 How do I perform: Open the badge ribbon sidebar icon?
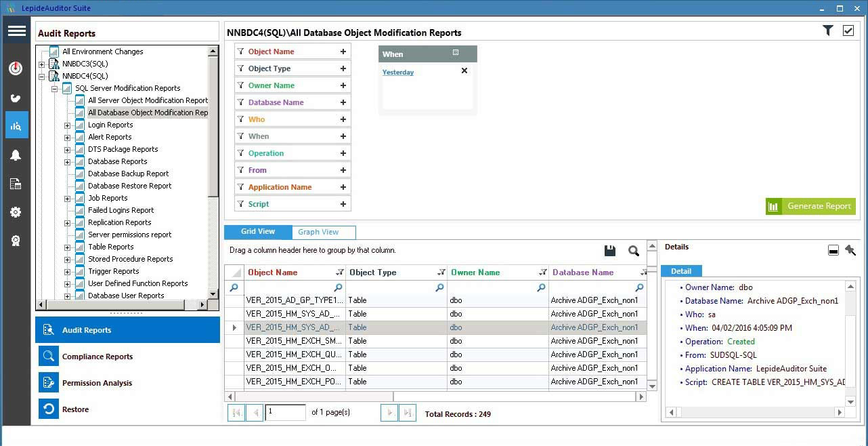(x=16, y=241)
